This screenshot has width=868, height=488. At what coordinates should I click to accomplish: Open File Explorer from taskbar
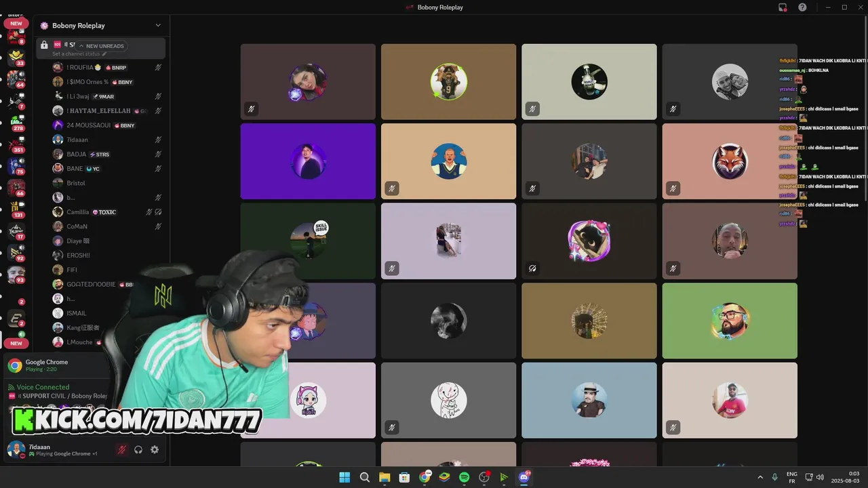coord(384,477)
